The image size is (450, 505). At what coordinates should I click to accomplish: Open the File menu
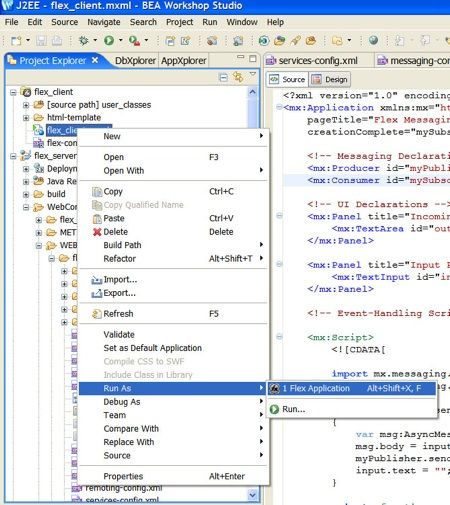[11, 22]
